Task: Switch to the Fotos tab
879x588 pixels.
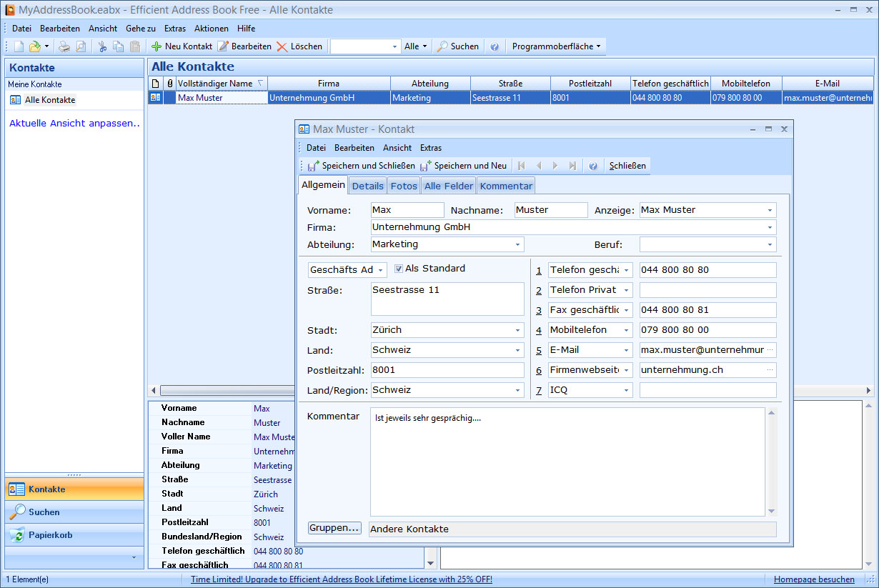Action: tap(404, 186)
